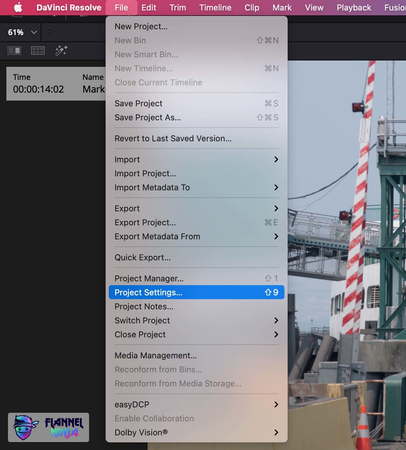Expand the Switch Project submenu
The height and width of the screenshot is (450, 406).
point(196,320)
